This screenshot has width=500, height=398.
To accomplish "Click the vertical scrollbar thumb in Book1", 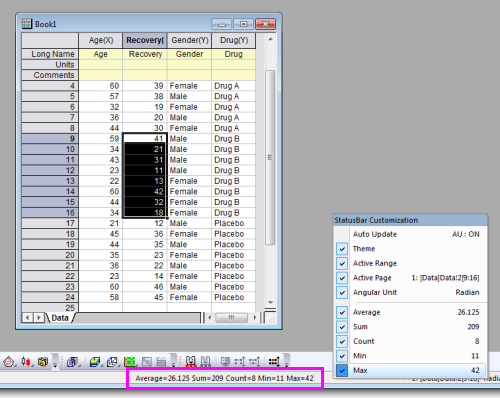I will pos(270,157).
